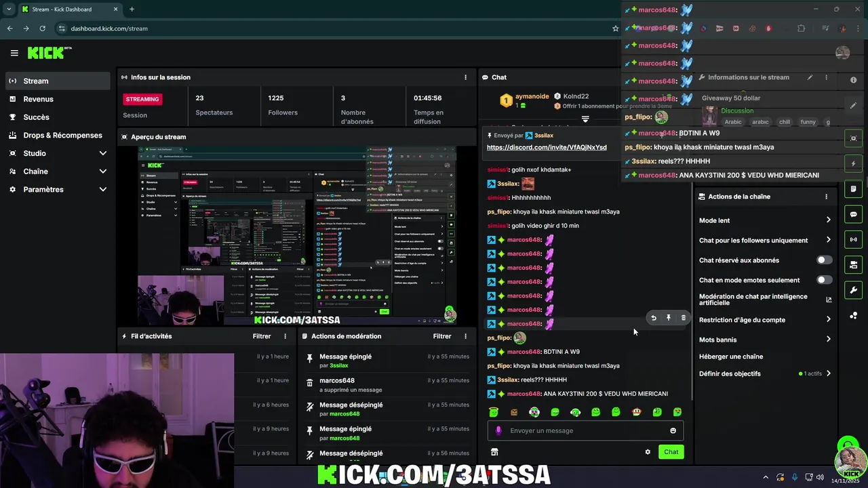Go to Stream in the sidebar
Viewport: 868px width, 488px height.
pyautogui.click(x=57, y=81)
